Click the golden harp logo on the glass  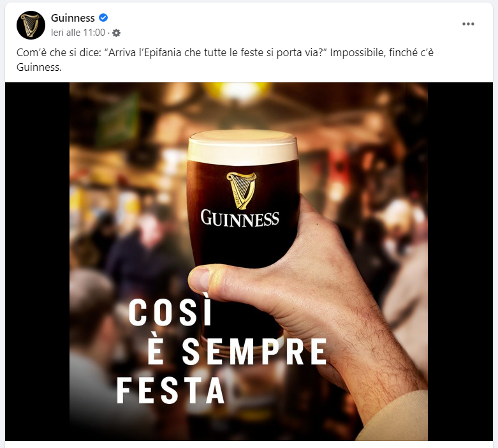point(241,190)
